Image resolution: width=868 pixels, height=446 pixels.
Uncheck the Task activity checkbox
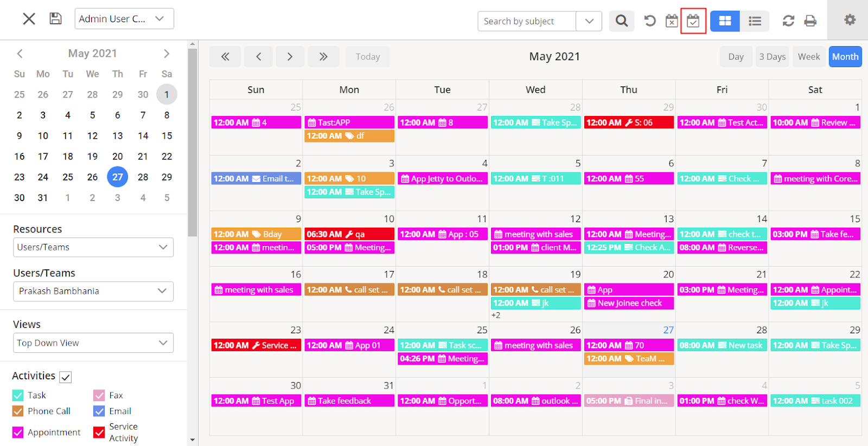pos(18,396)
